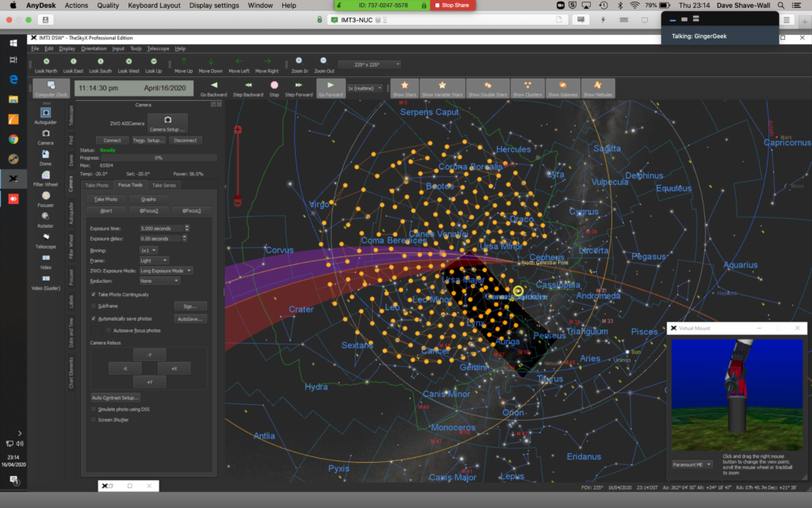
Task: Enable Autosave focus photos checkbox
Action: pyautogui.click(x=108, y=330)
